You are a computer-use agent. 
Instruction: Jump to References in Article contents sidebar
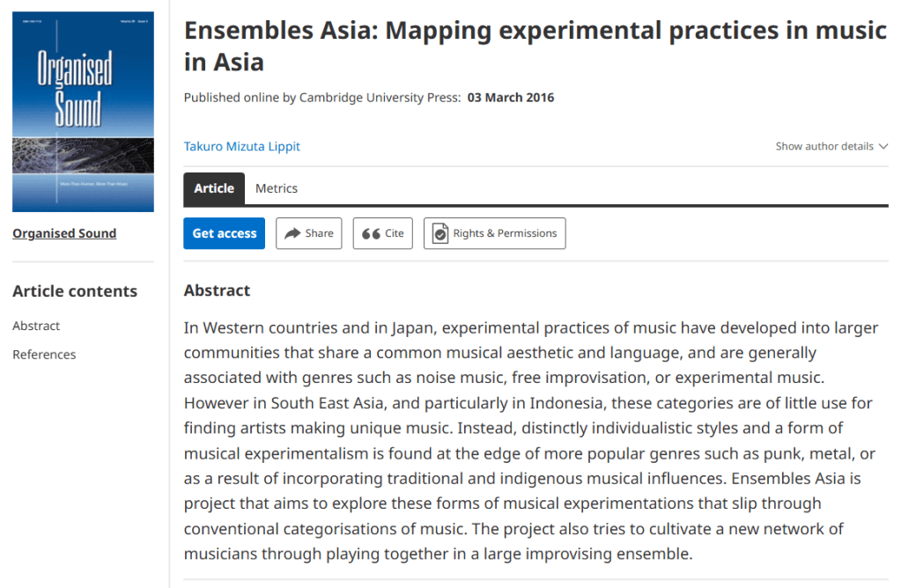click(x=44, y=355)
